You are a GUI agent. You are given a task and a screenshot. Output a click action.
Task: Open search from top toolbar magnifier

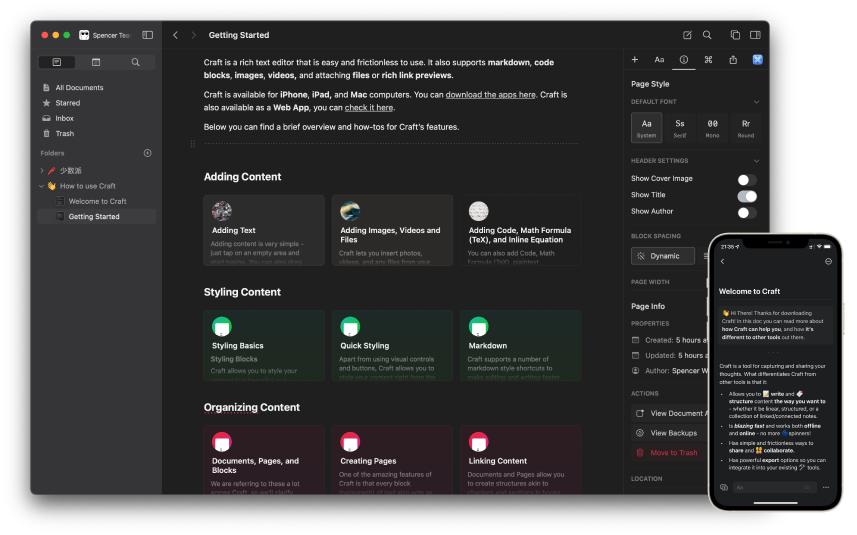click(707, 35)
